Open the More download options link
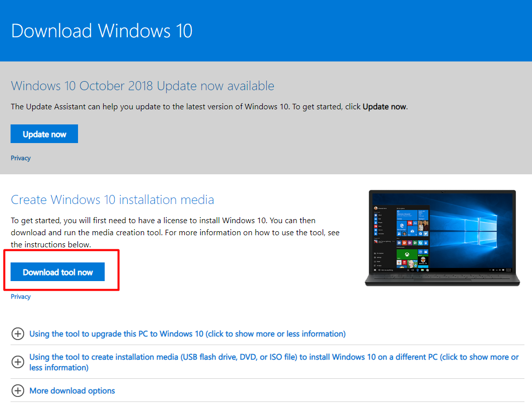This screenshot has width=532, height=405. click(72, 391)
